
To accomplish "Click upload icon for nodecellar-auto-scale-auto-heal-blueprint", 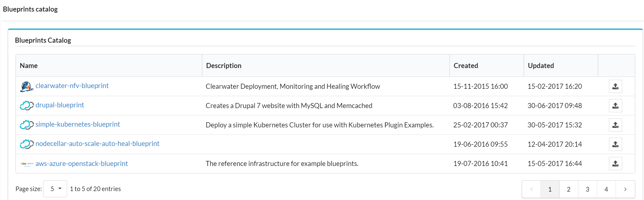I will pos(615,144).
